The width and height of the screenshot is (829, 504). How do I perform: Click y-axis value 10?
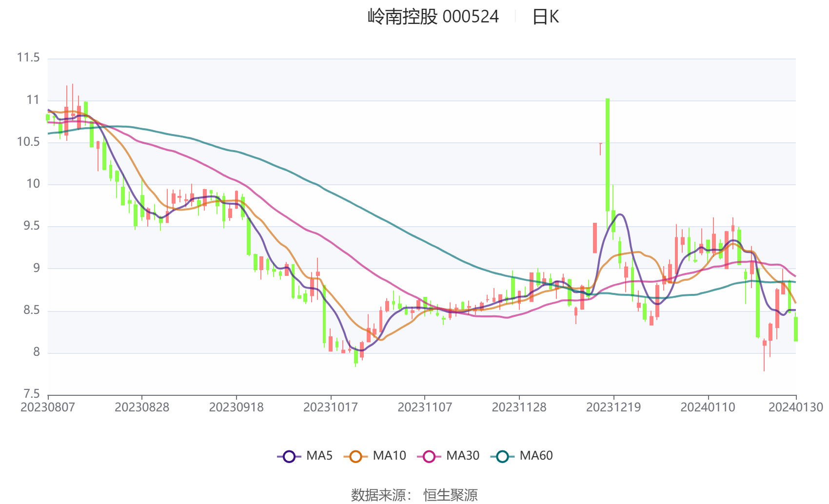(33, 184)
